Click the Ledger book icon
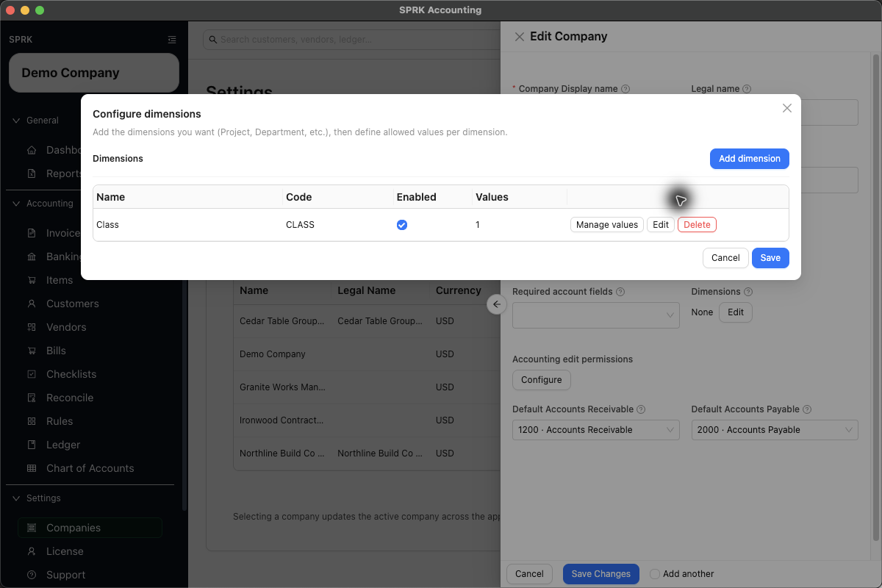The image size is (882, 588). [x=32, y=445]
